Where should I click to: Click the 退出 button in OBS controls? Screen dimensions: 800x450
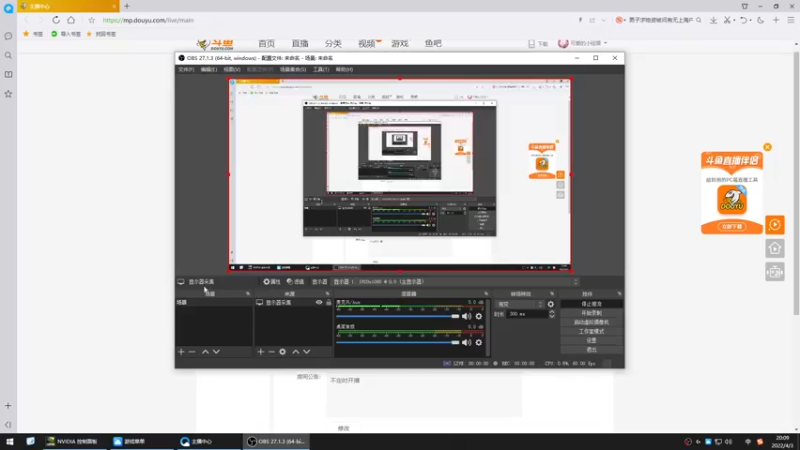click(x=591, y=349)
